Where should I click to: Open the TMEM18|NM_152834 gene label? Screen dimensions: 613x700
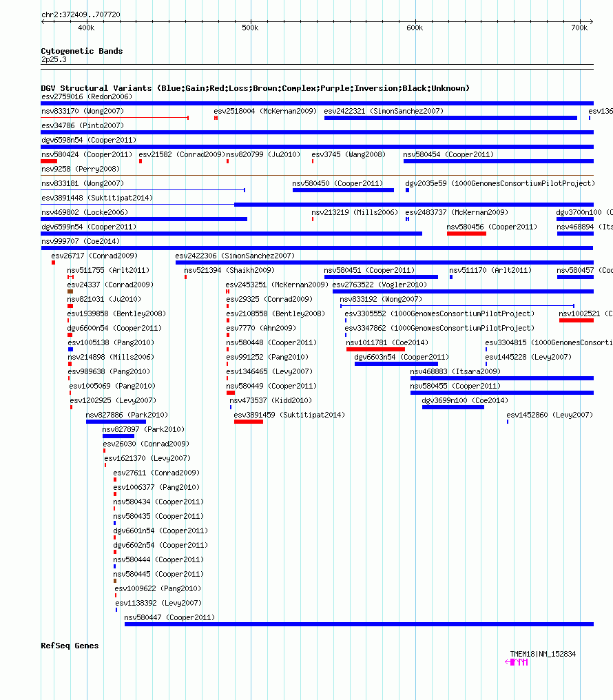543,654
